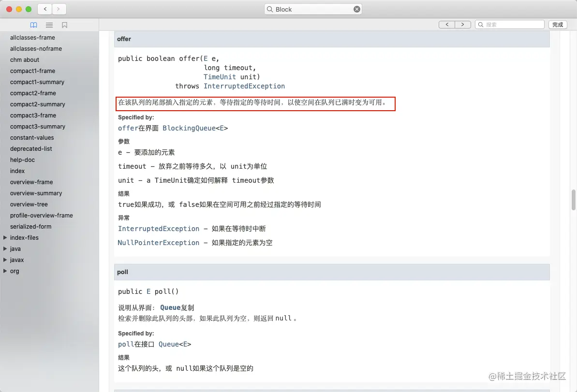Viewport: 577px width, 392px height.
Task: Click the 参数 section label
Action: pos(124,142)
